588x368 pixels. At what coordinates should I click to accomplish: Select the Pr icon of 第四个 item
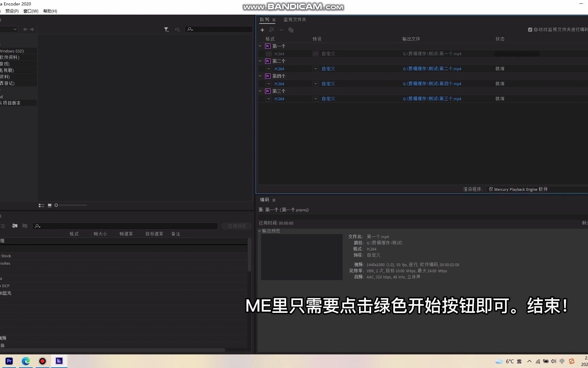click(268, 76)
